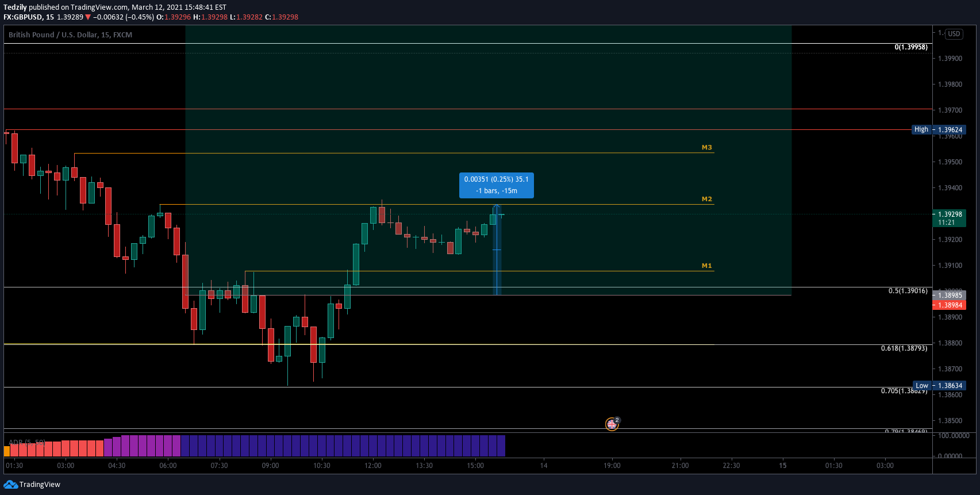Click the TradingView text at bottom left

40,485
